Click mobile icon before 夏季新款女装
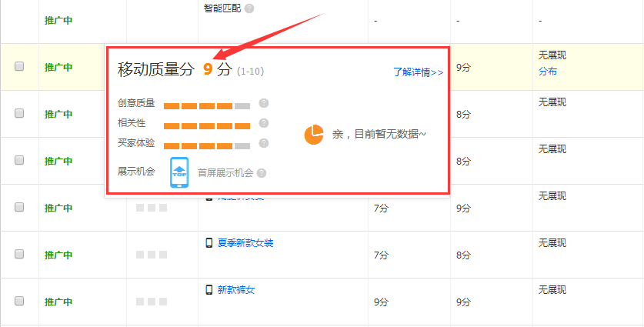644x327 pixels. 209,243
